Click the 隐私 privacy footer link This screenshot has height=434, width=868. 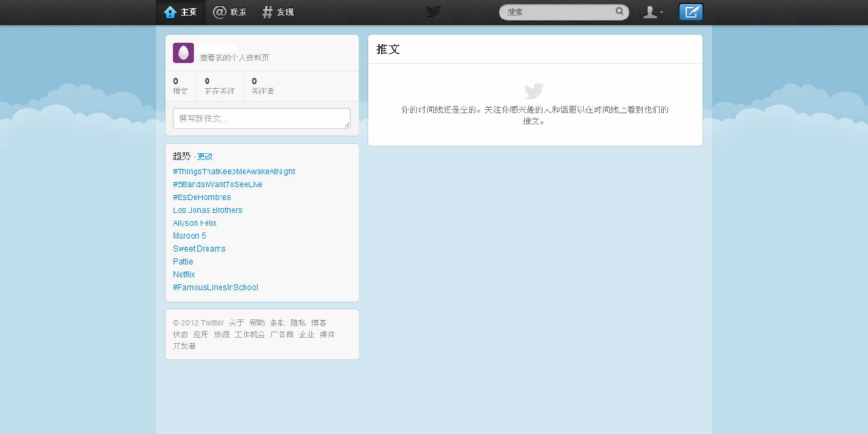[298, 323]
